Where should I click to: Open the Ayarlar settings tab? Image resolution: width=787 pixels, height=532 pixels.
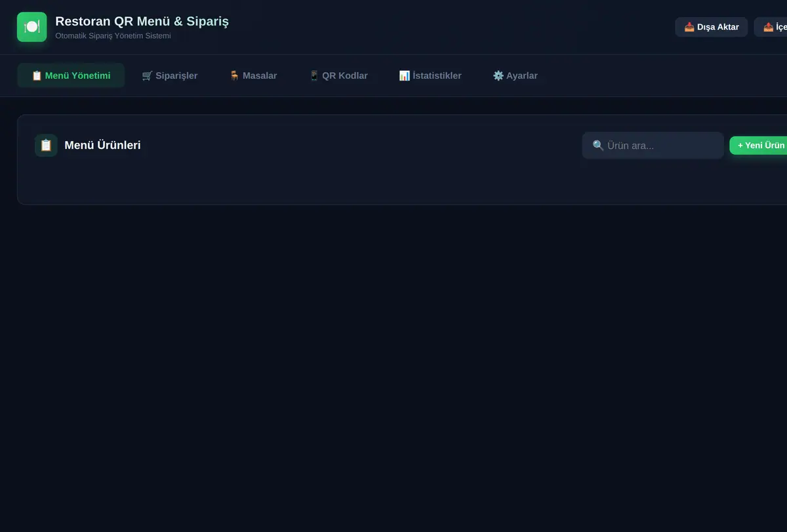[x=515, y=75]
